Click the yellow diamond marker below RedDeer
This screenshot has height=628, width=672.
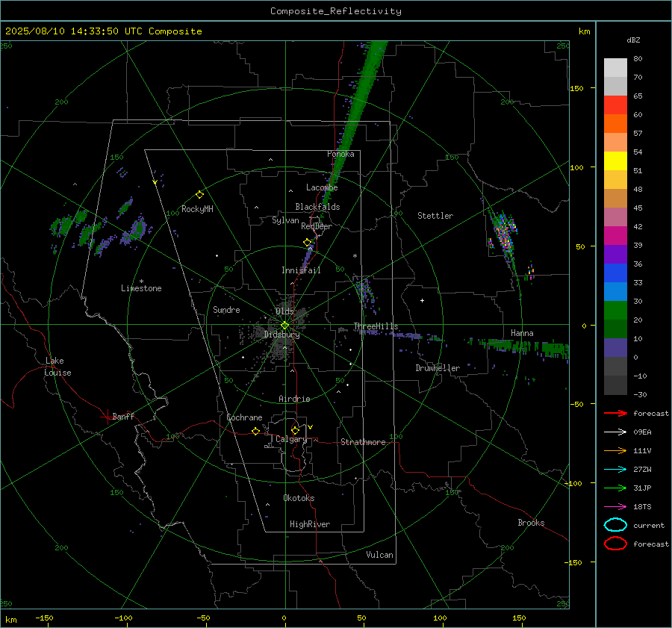307,243
